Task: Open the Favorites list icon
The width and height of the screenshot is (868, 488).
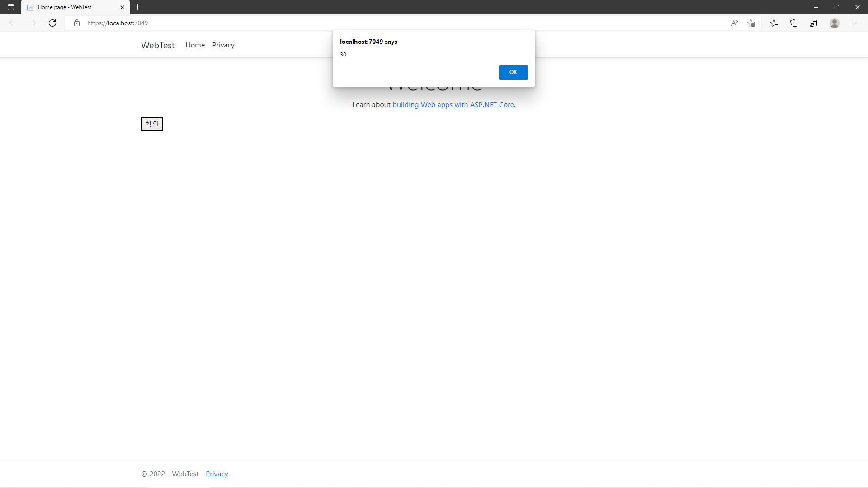Action: click(x=774, y=23)
